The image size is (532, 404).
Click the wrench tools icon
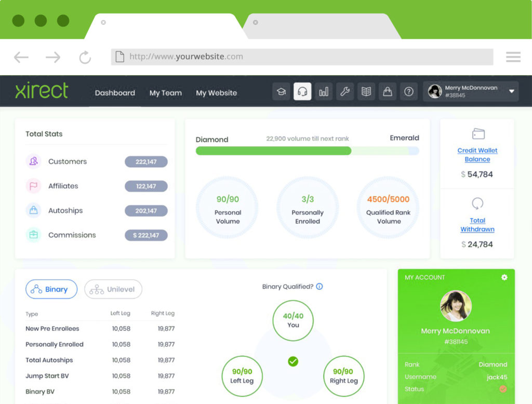345,91
